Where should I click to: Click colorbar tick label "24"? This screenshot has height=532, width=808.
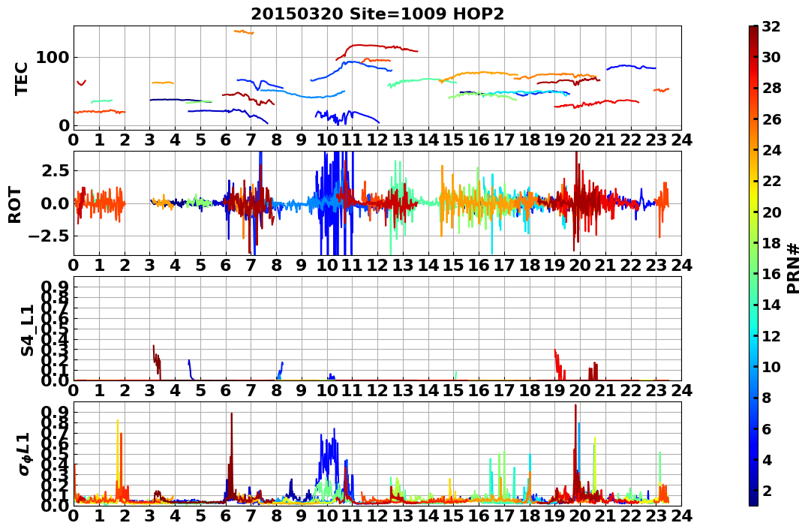(771, 150)
